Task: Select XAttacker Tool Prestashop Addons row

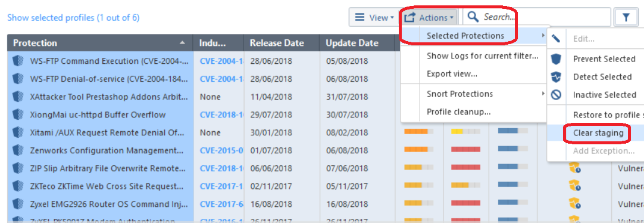Action: pos(110,97)
